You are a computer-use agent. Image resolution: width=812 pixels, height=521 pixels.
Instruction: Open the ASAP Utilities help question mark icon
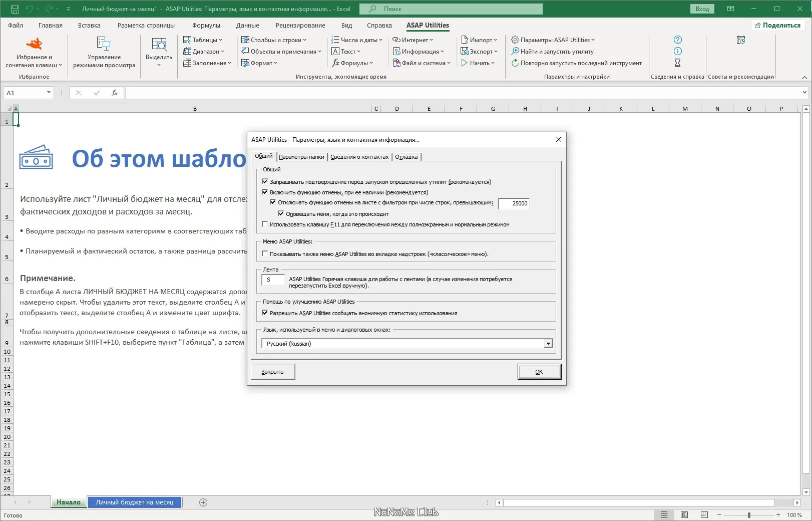pos(677,40)
